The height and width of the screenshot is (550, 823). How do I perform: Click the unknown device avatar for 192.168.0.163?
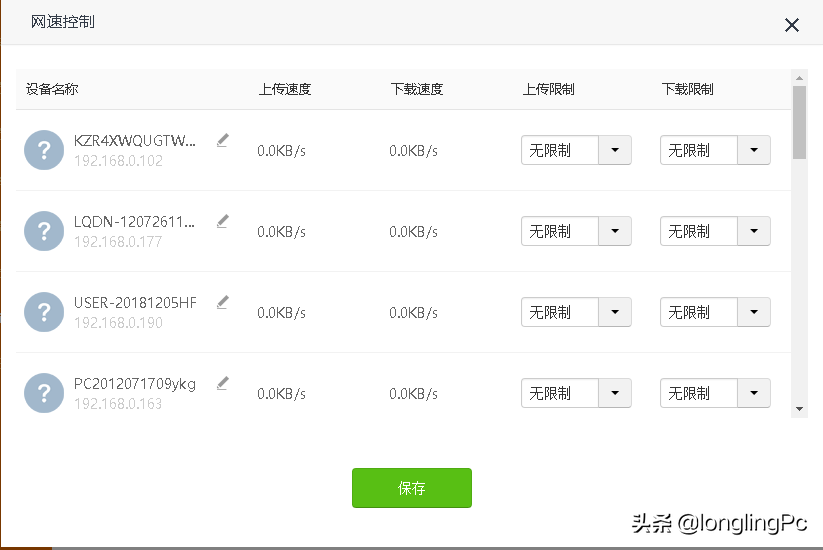44,393
